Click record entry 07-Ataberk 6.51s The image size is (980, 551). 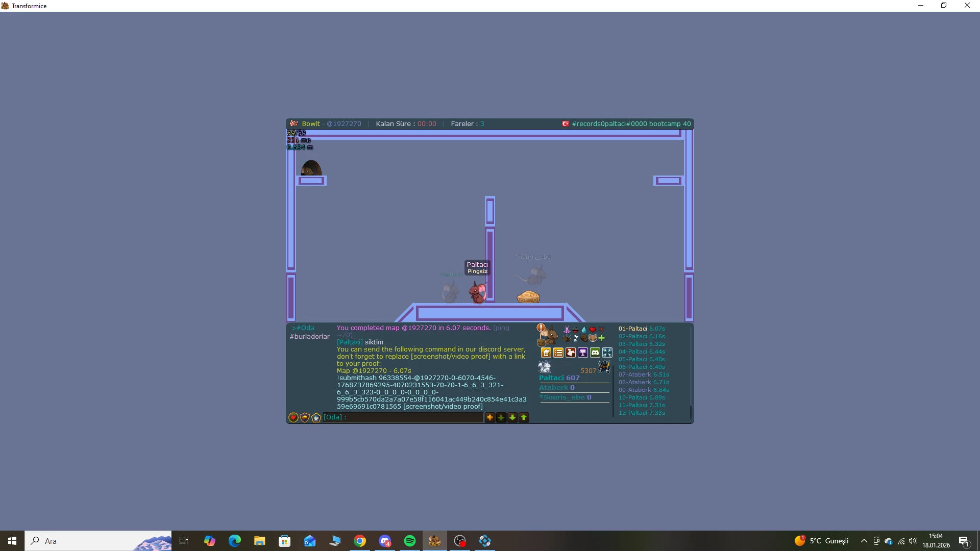click(644, 375)
